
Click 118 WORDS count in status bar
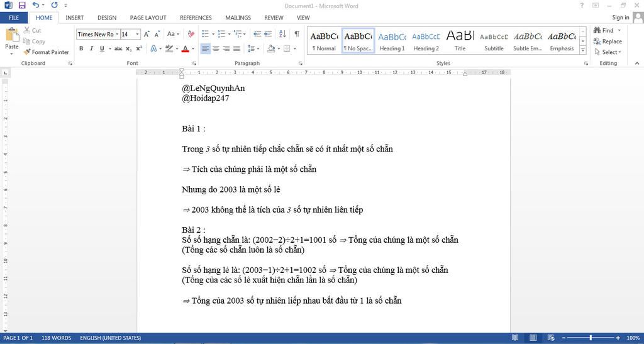pyautogui.click(x=56, y=338)
